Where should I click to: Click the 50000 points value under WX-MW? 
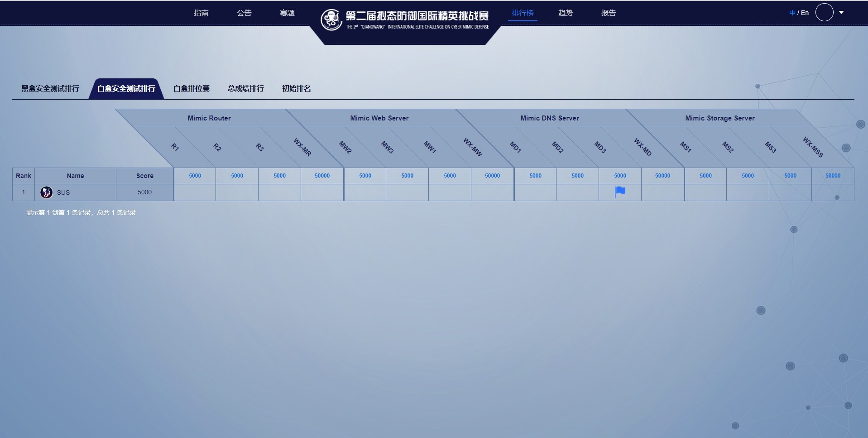tap(492, 176)
